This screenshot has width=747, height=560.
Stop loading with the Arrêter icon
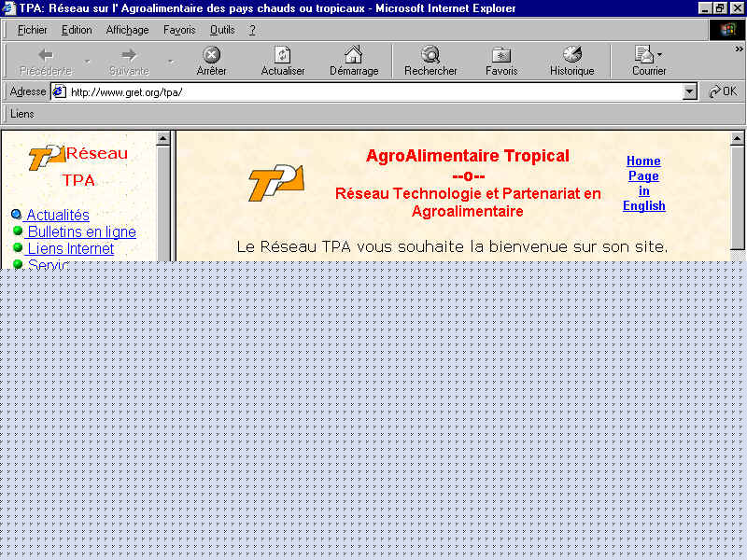(x=212, y=55)
